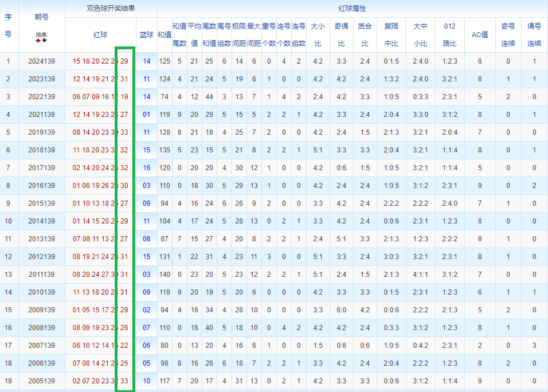Screen dimensions: 548x392
Task: Click blue ball 16 in row 2017139
Action: click(x=146, y=168)
